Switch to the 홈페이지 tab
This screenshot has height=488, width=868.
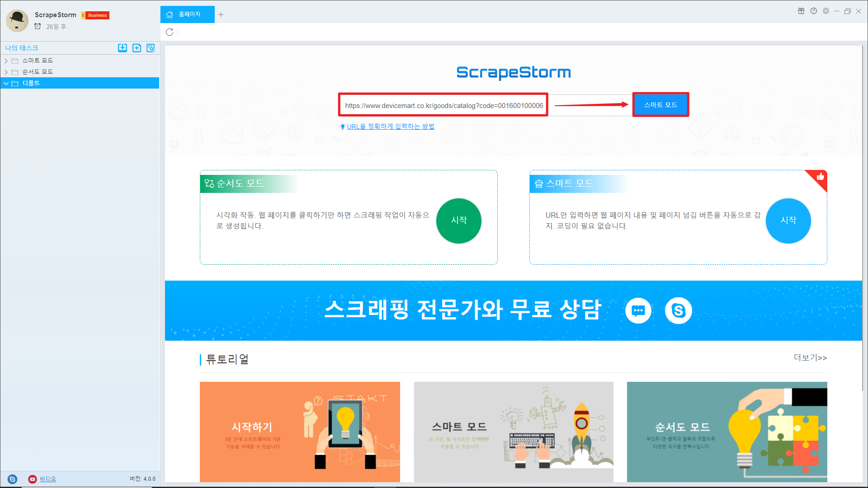coord(187,14)
